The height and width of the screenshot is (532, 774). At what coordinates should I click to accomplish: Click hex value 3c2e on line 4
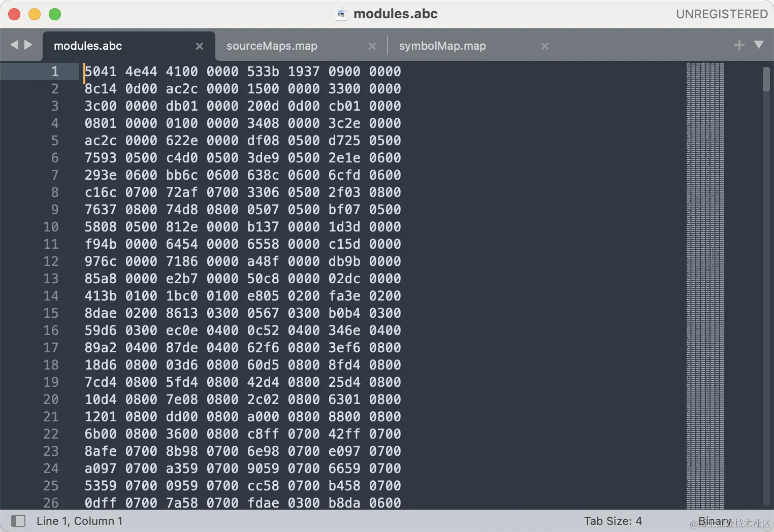344,123
